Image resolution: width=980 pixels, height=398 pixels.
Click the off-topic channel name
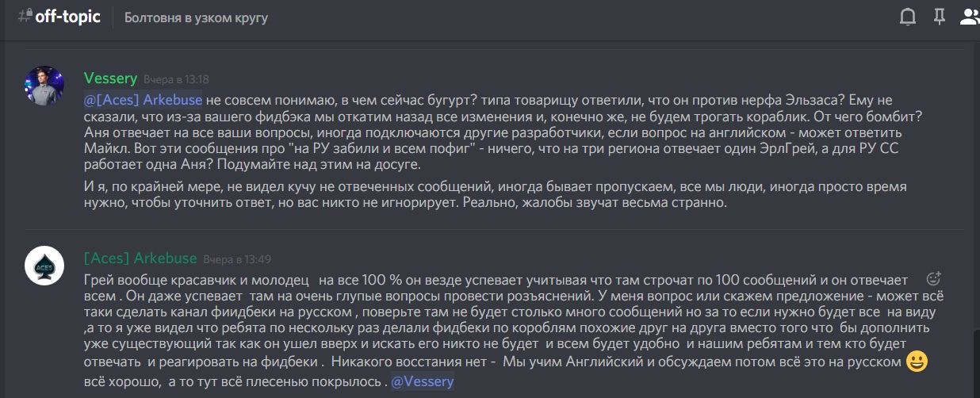pos(68,17)
